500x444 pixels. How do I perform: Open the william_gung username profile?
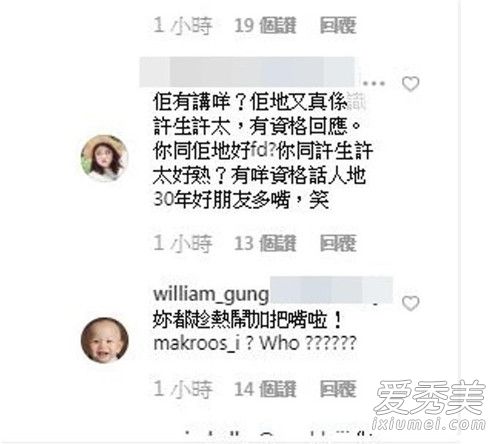[211, 295]
